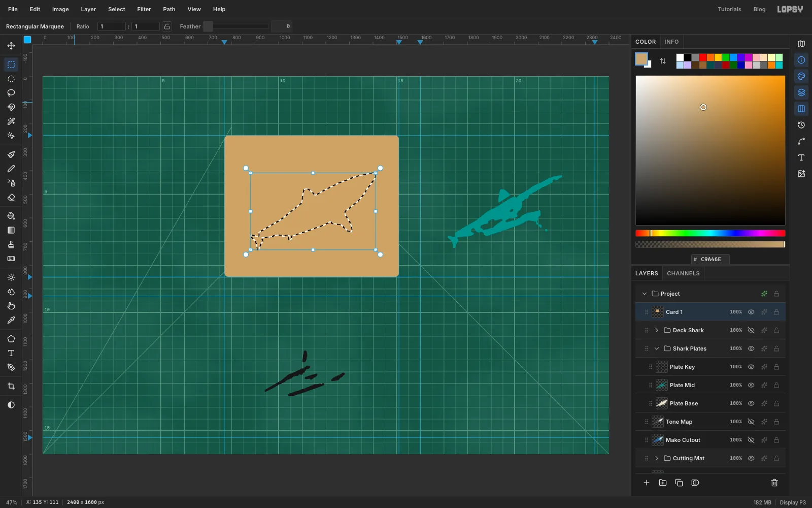This screenshot has width=812, height=508.
Task: Swap foreground and background colors
Action: tap(663, 61)
